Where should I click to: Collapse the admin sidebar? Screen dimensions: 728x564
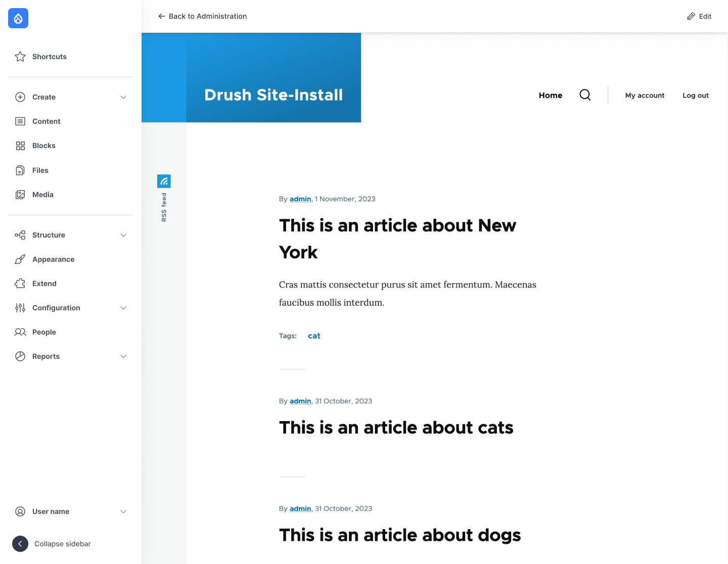pos(20,544)
